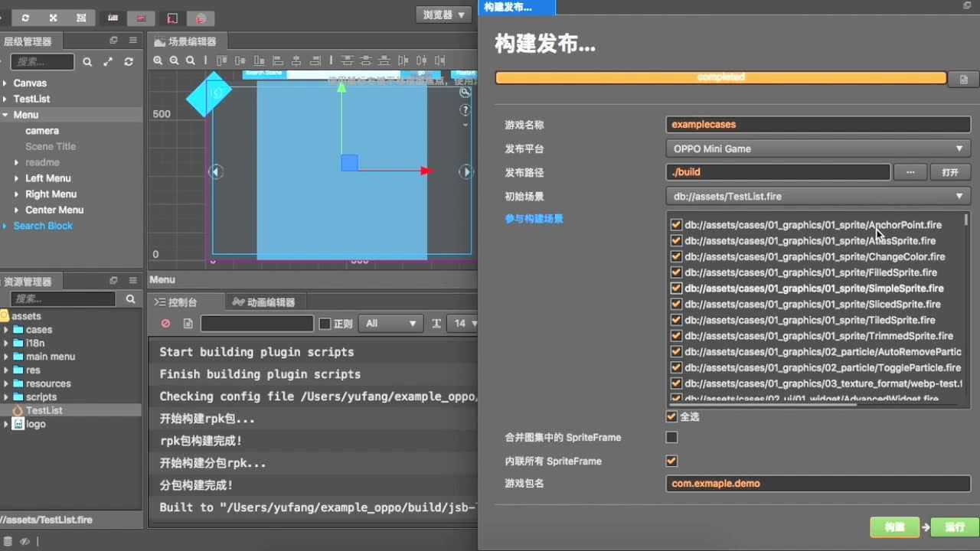
Task: Open assets panel hamburger menu
Action: tap(132, 281)
